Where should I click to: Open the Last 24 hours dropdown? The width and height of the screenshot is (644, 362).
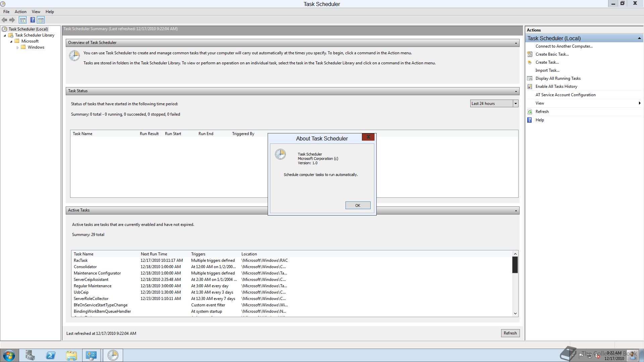pyautogui.click(x=516, y=104)
